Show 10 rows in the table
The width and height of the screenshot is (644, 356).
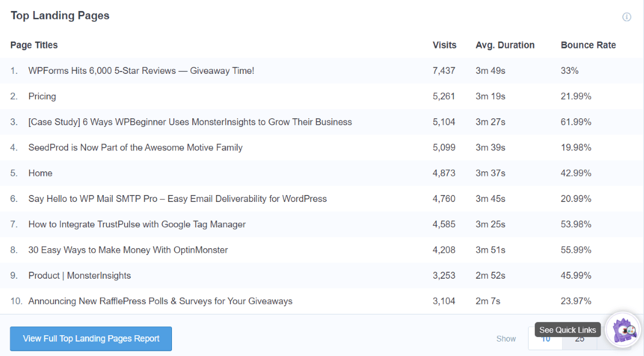click(x=545, y=339)
